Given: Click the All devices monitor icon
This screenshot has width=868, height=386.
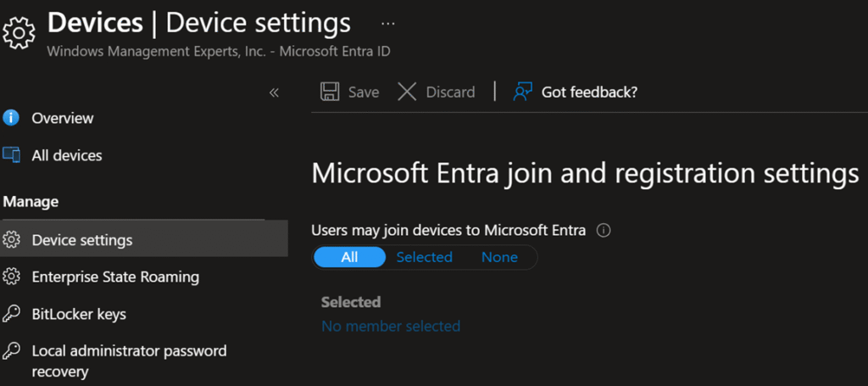Looking at the screenshot, I should [12, 155].
